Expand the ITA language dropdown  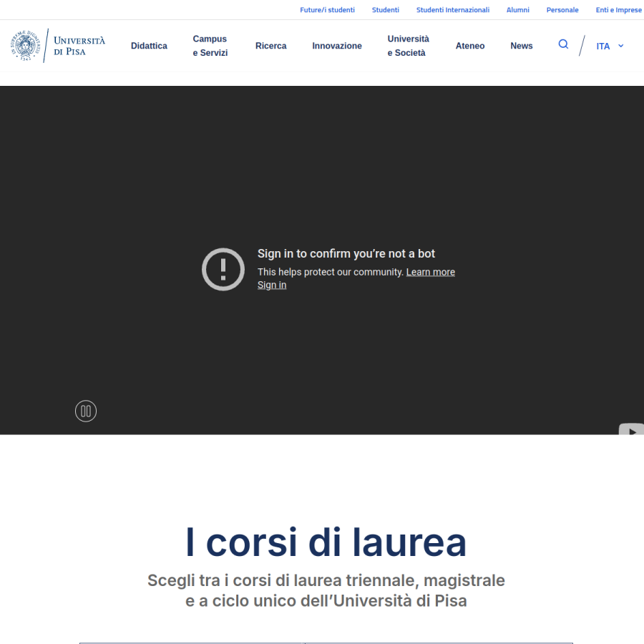[x=610, y=46]
